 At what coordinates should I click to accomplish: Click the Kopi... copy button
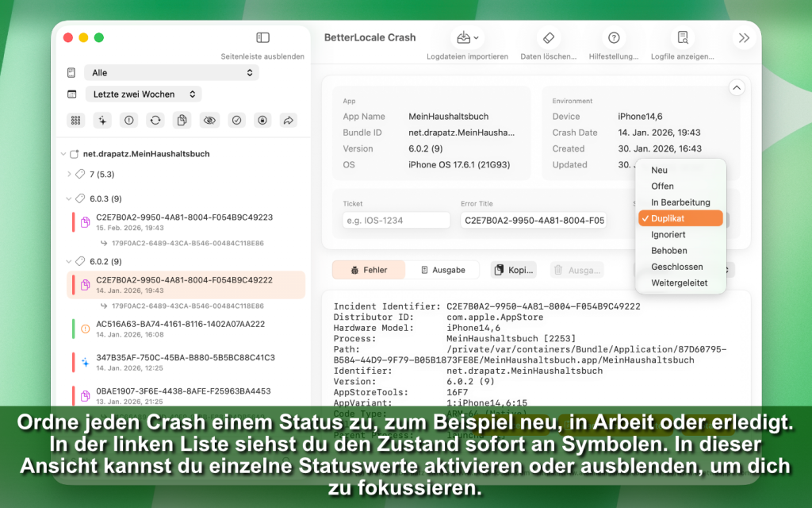pos(513,270)
